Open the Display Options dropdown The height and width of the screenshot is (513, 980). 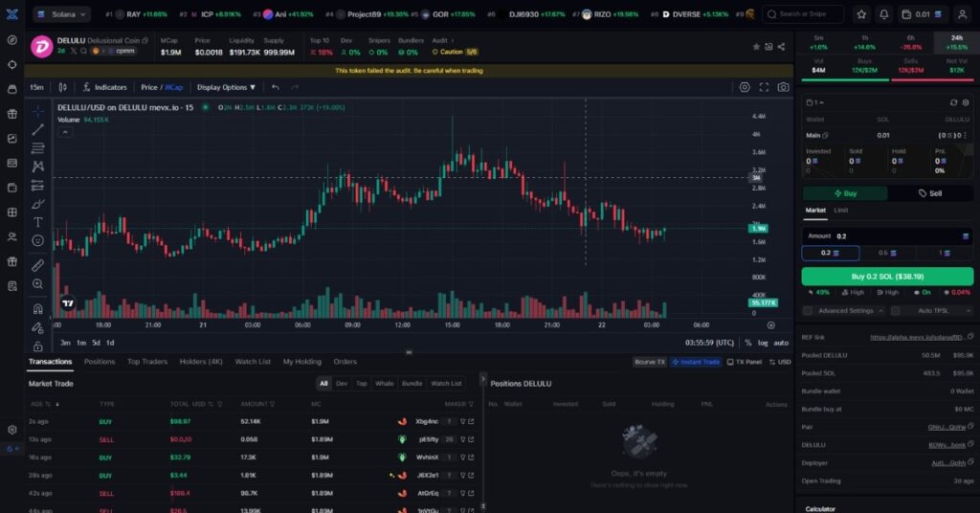tap(226, 87)
